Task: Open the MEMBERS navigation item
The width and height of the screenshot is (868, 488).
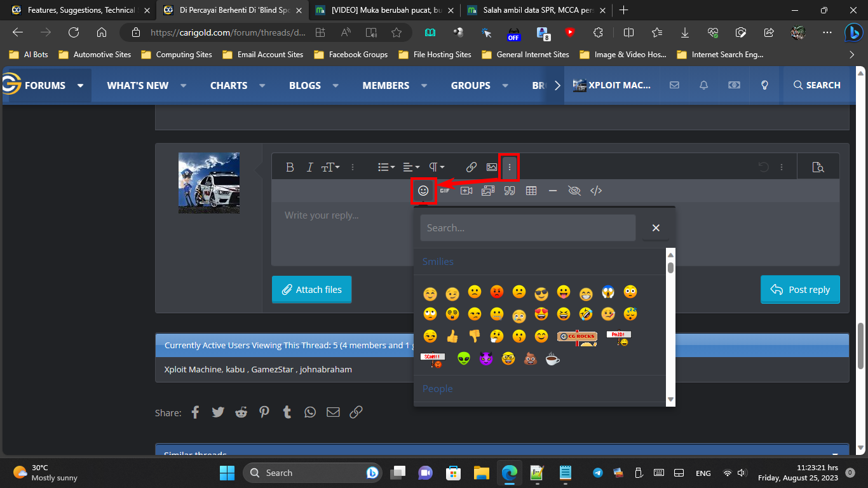Action: (386, 85)
